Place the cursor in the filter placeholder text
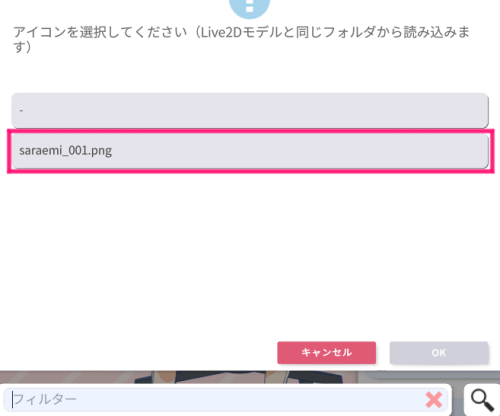The width and height of the screenshot is (500, 416). click(45, 399)
